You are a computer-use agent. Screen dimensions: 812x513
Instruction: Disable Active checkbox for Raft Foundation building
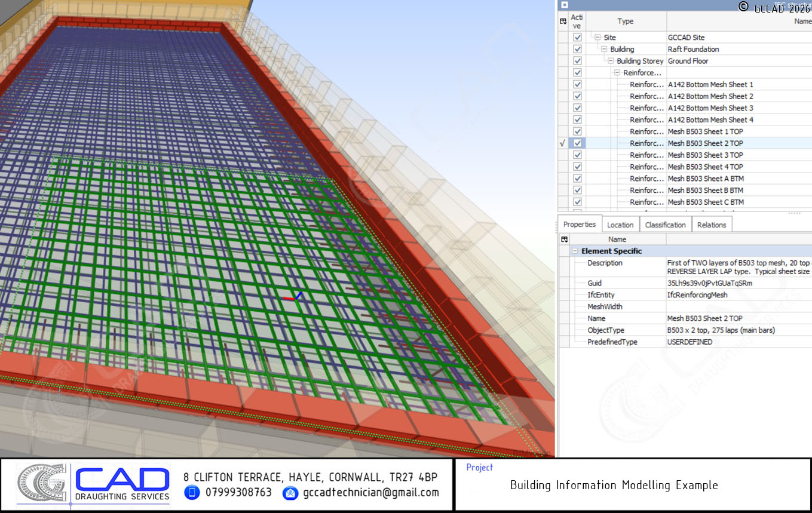coord(577,50)
